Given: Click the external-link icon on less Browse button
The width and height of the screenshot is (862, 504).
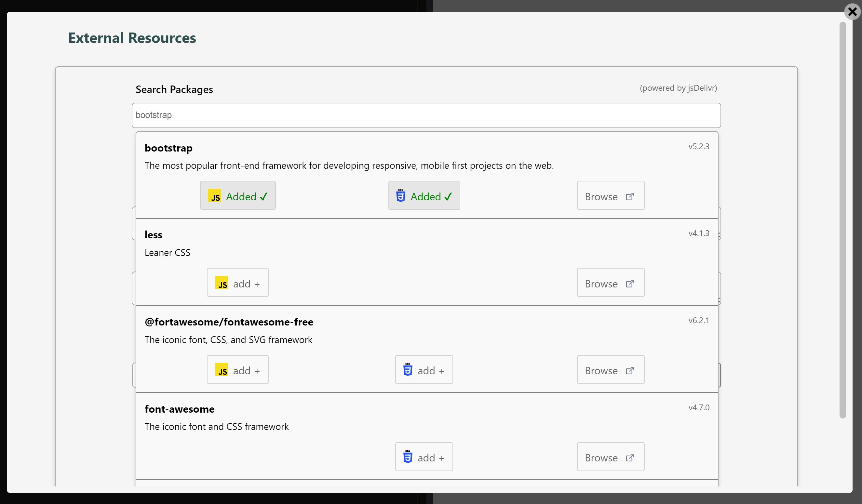Looking at the screenshot, I should 630,283.
